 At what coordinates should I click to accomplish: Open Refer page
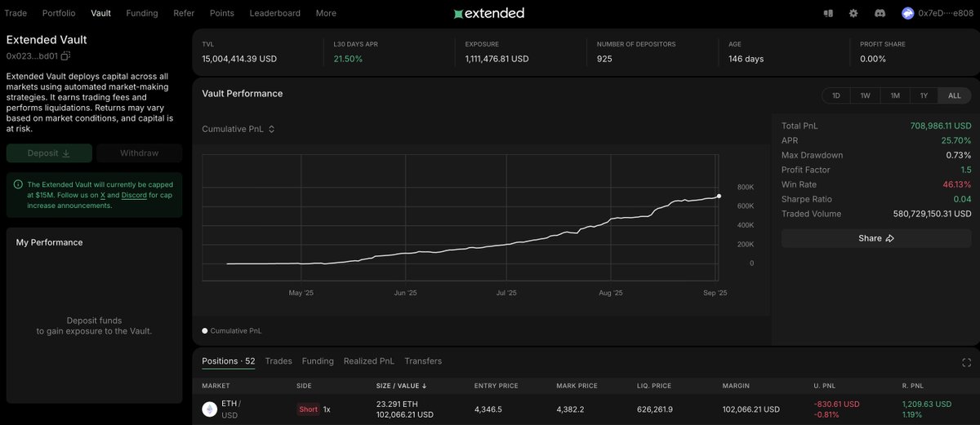[x=184, y=13]
